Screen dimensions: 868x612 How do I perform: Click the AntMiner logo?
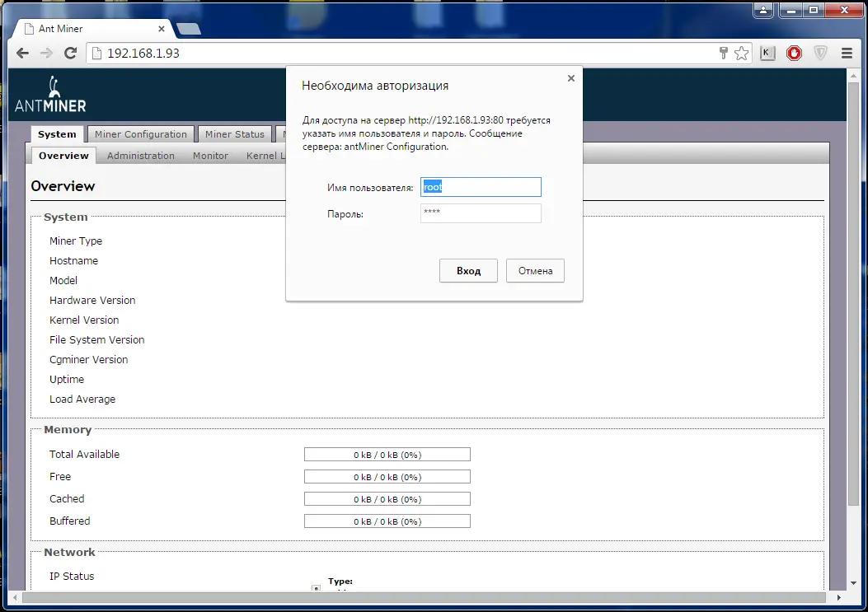click(x=50, y=95)
